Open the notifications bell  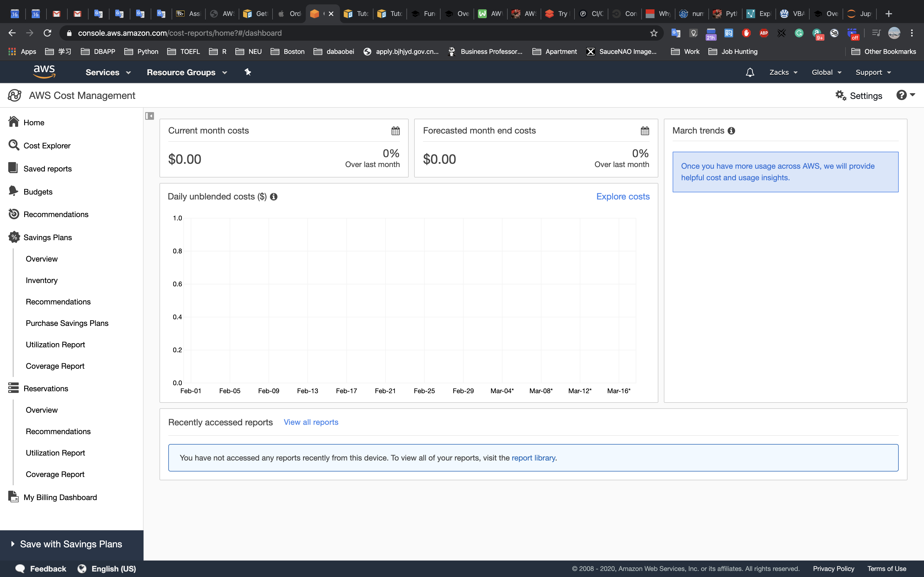[x=749, y=72]
